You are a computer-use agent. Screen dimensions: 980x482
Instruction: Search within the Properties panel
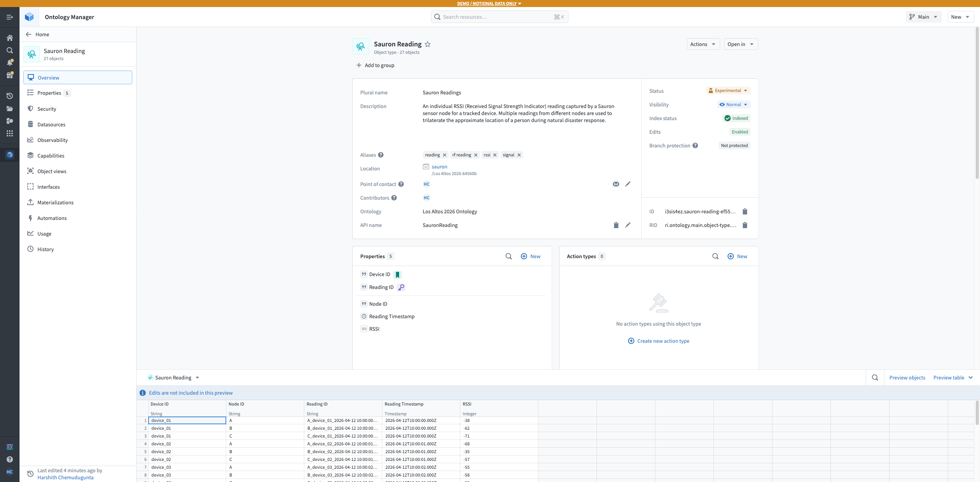(509, 256)
